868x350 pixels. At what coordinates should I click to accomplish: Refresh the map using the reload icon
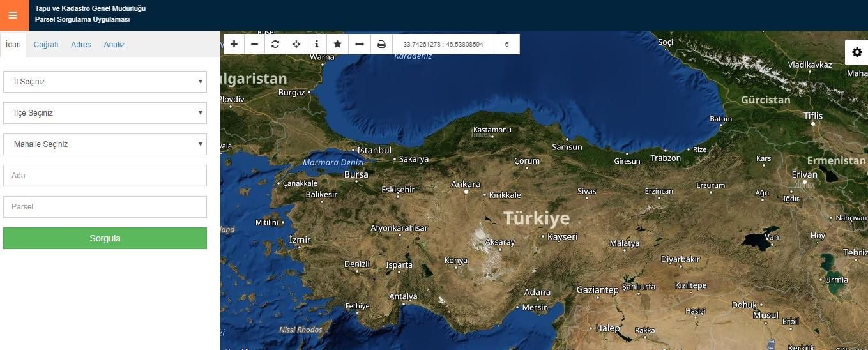click(275, 44)
